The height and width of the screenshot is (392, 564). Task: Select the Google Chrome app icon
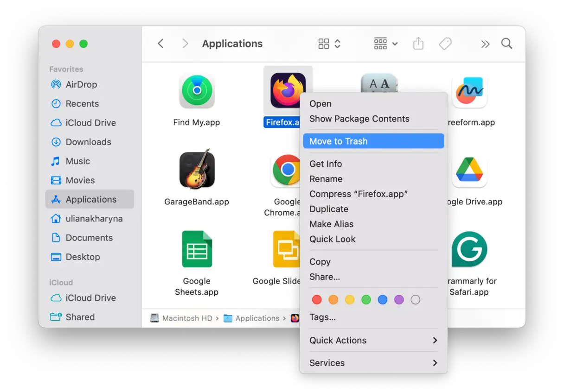288,170
